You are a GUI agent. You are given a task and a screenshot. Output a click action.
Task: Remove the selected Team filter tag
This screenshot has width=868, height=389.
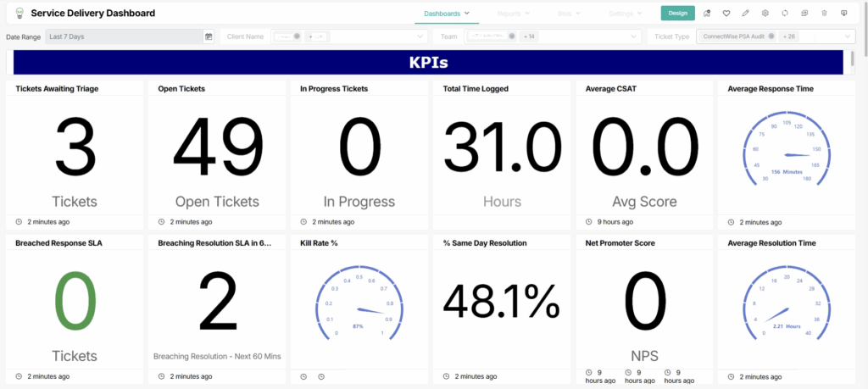coord(512,36)
